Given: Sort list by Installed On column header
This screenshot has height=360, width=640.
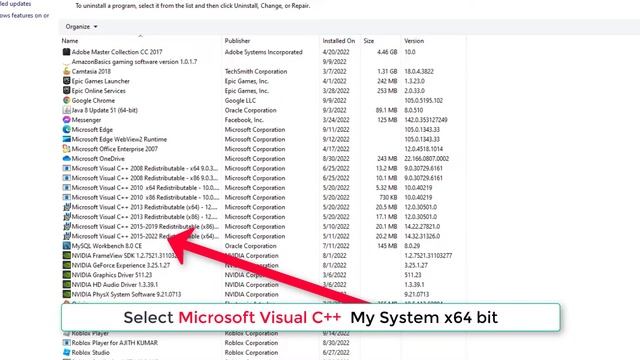Looking at the screenshot, I should pos(339,41).
